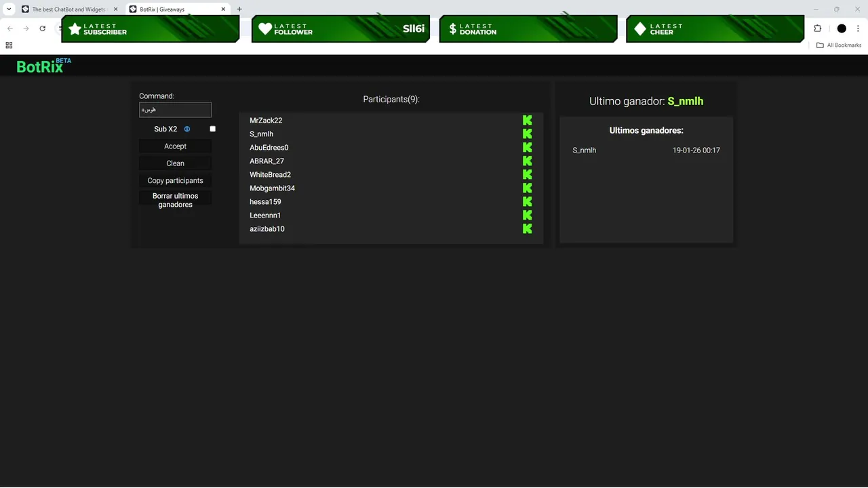Click the Kick icon beside Leeennn1

click(527, 215)
